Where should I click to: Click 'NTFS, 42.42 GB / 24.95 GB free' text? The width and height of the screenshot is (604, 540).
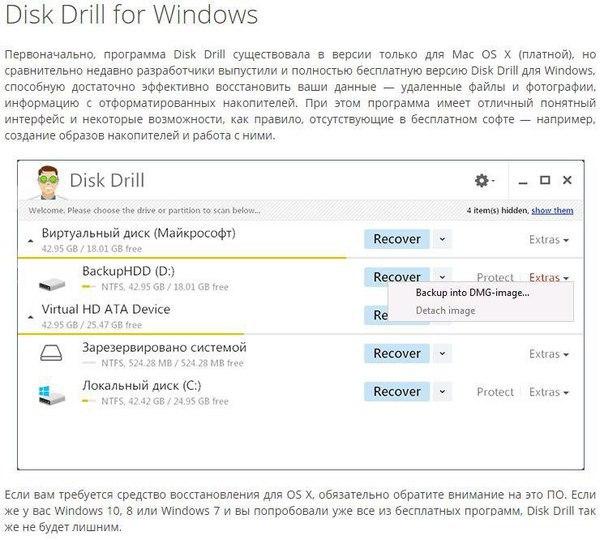[164, 401]
